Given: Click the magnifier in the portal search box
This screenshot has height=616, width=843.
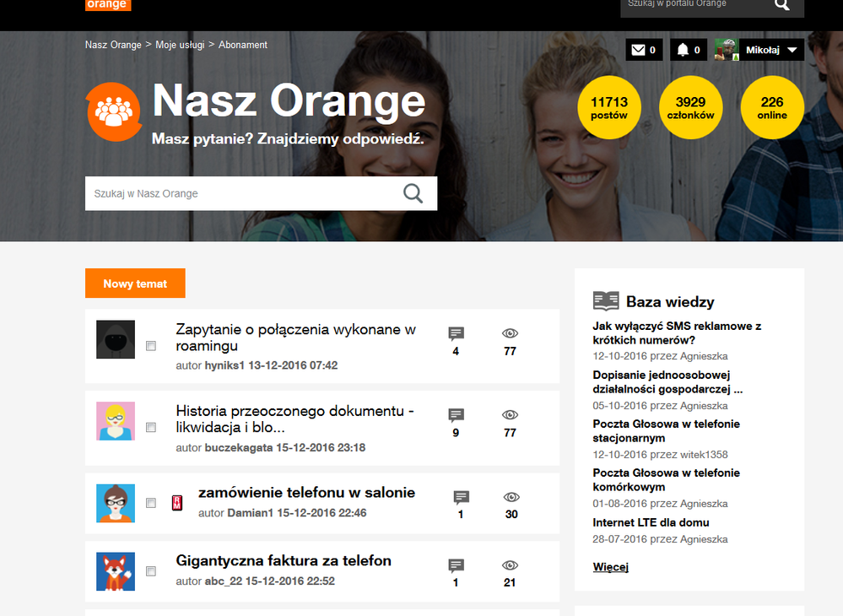Looking at the screenshot, I should tap(782, 5).
